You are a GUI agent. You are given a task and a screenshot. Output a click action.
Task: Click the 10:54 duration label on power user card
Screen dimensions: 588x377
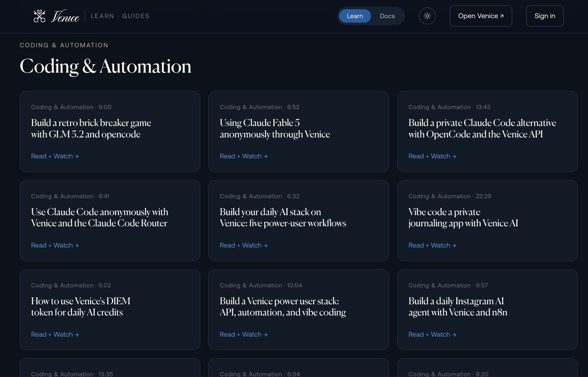(294, 285)
